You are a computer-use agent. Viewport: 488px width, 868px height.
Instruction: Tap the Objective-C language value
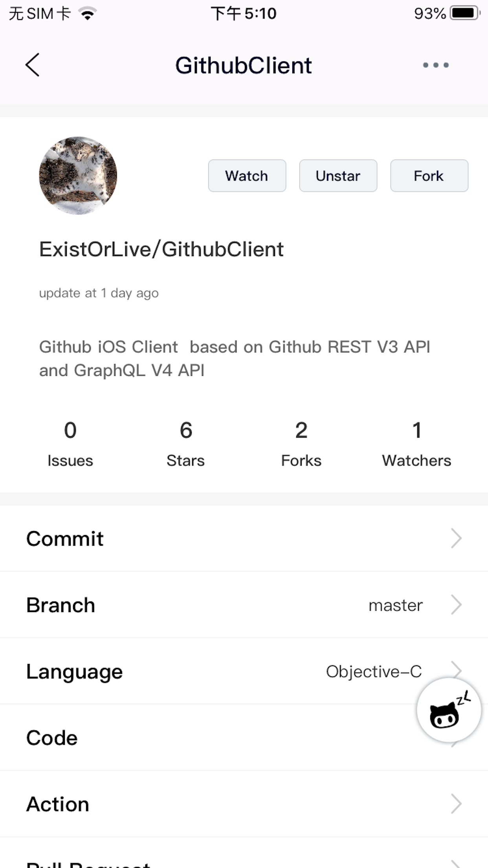(374, 671)
